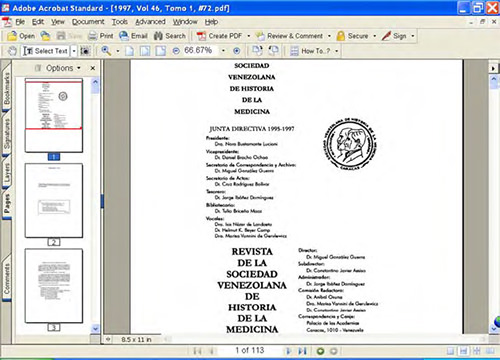Close the Pages navigation panel
Image resolution: width=500 pixels, height=360 pixels.
coord(93,68)
